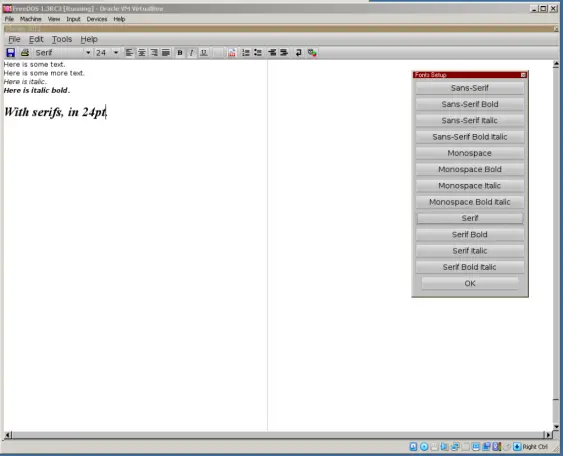This screenshot has width=563, height=456.
Task: Open VirtualBox View menu
Action: coord(54,19)
